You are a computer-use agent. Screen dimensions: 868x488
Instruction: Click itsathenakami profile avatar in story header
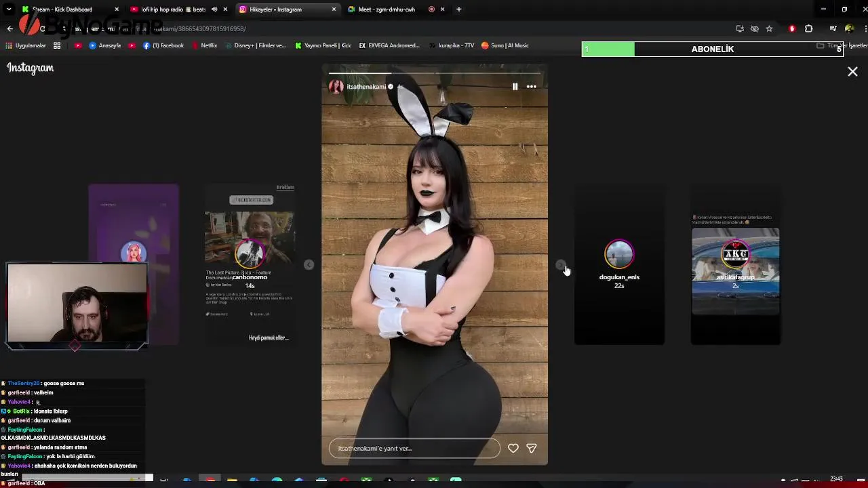336,87
